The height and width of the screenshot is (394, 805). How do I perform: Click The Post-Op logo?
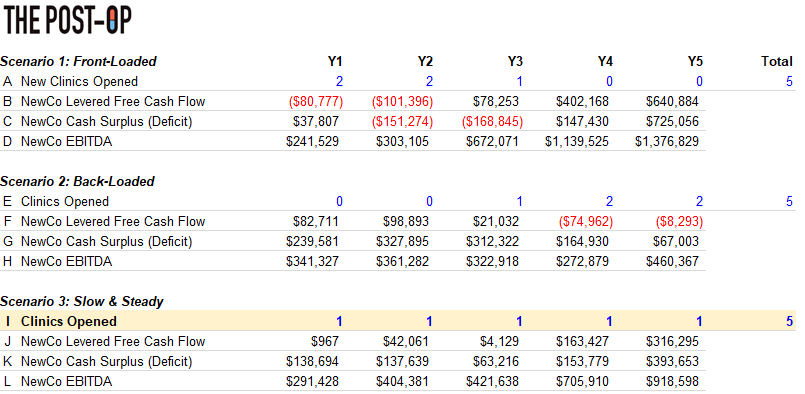tap(67, 21)
